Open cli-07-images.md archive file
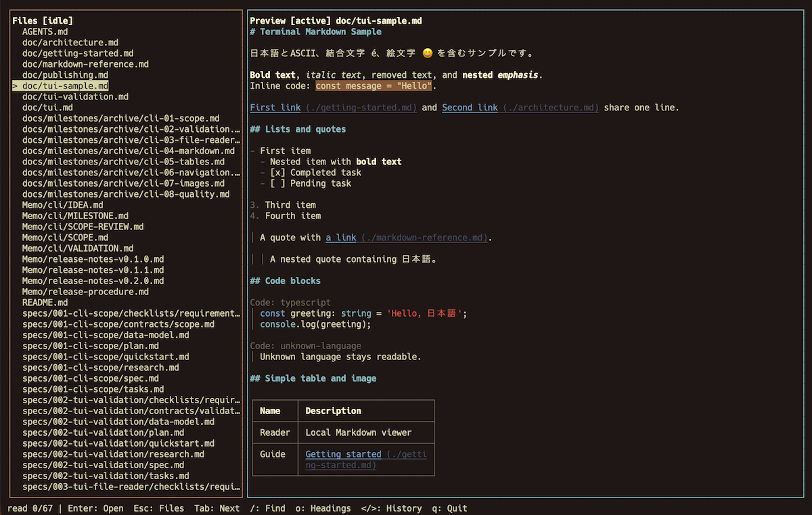The image size is (812, 515). pyautogui.click(x=124, y=183)
